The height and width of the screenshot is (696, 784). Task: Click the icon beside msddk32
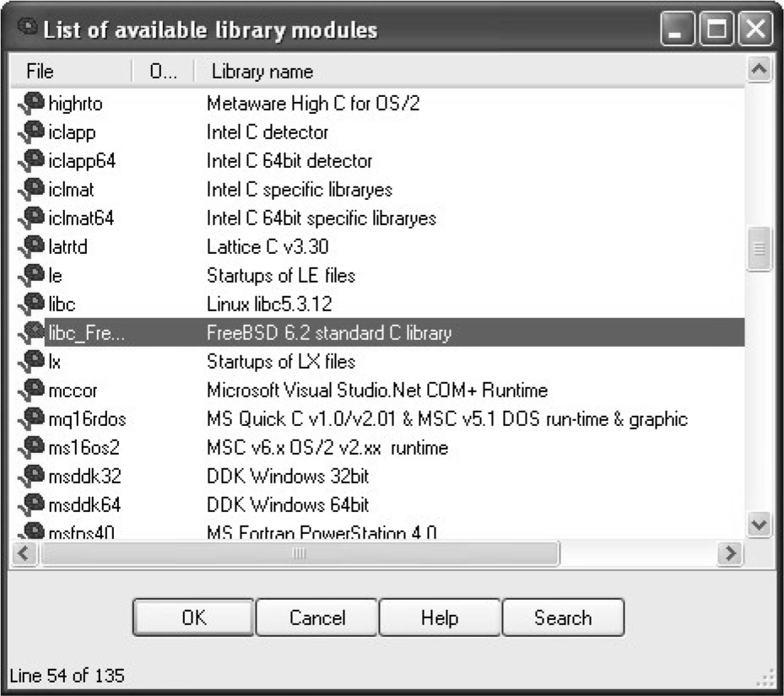click(31, 476)
